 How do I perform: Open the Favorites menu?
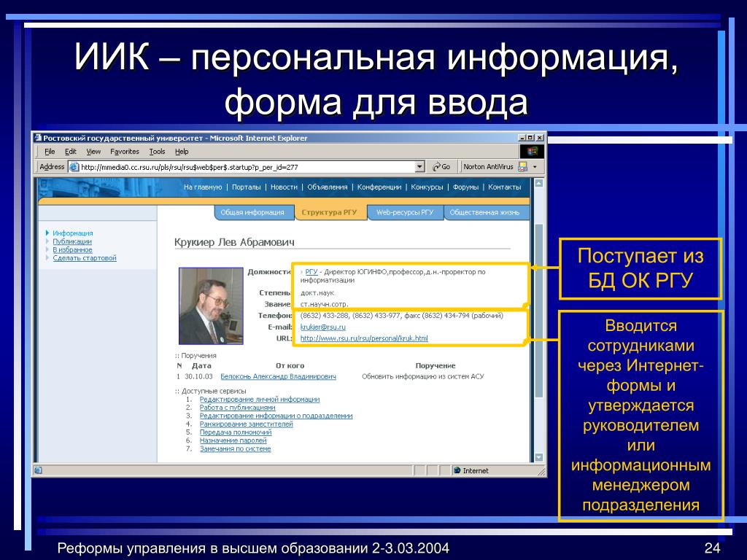(x=124, y=152)
